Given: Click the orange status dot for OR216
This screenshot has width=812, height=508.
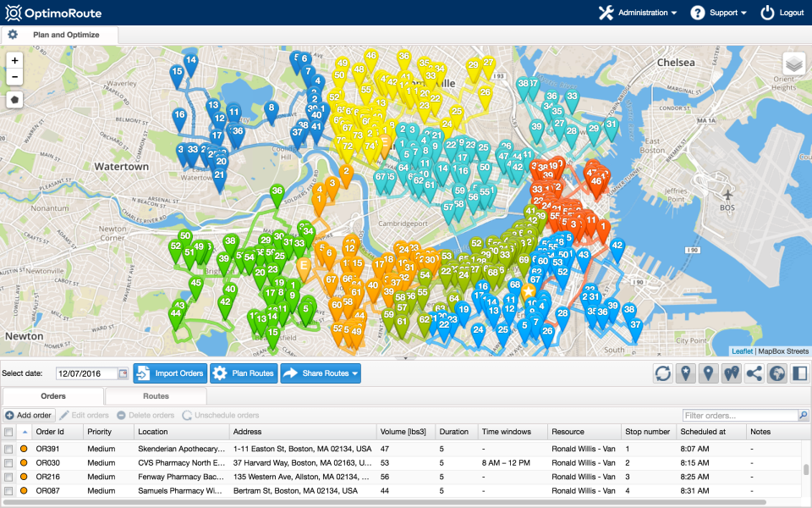Looking at the screenshot, I should coord(24,477).
